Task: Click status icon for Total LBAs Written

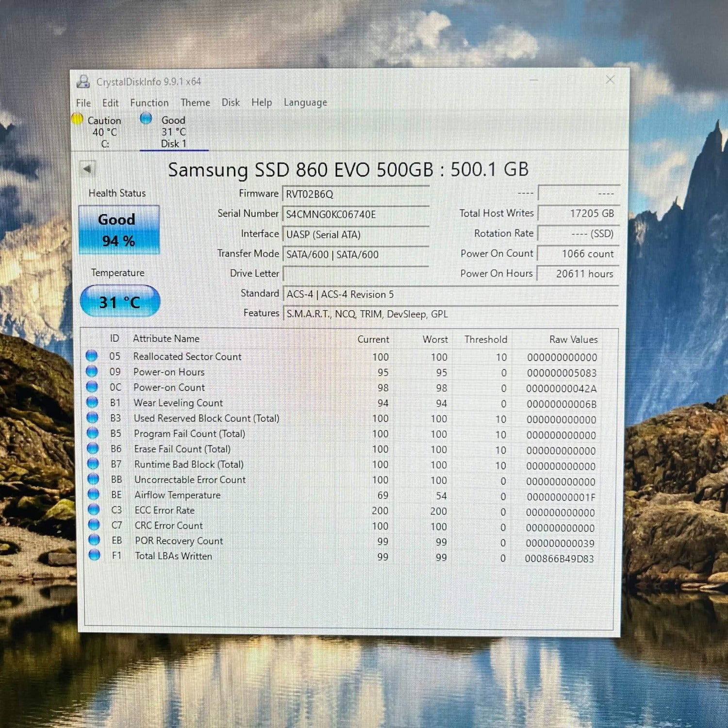Action: click(x=95, y=555)
